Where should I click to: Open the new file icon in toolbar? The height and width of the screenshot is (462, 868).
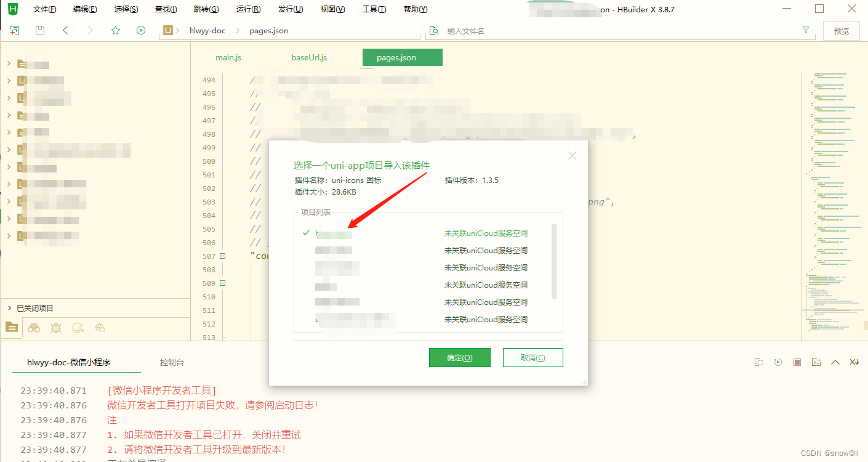[14, 29]
